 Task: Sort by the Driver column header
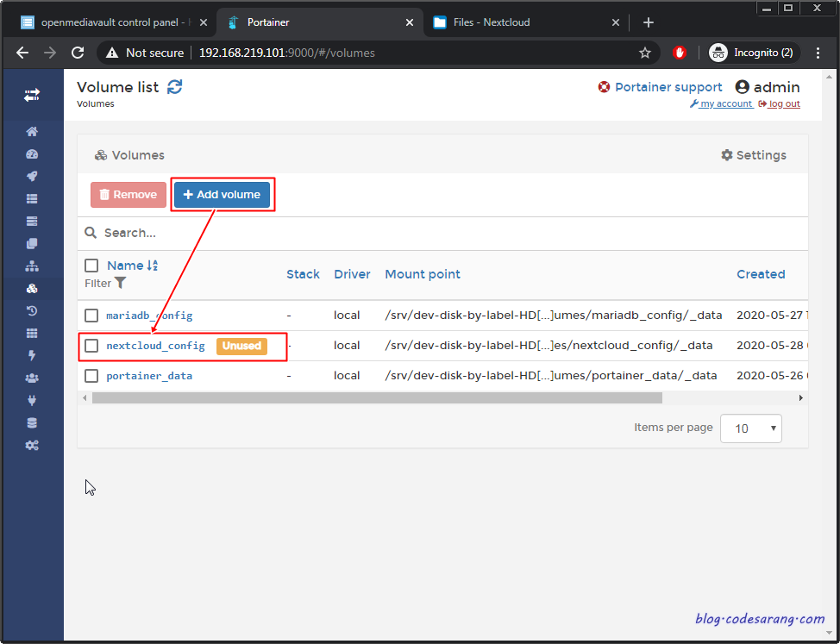352,274
